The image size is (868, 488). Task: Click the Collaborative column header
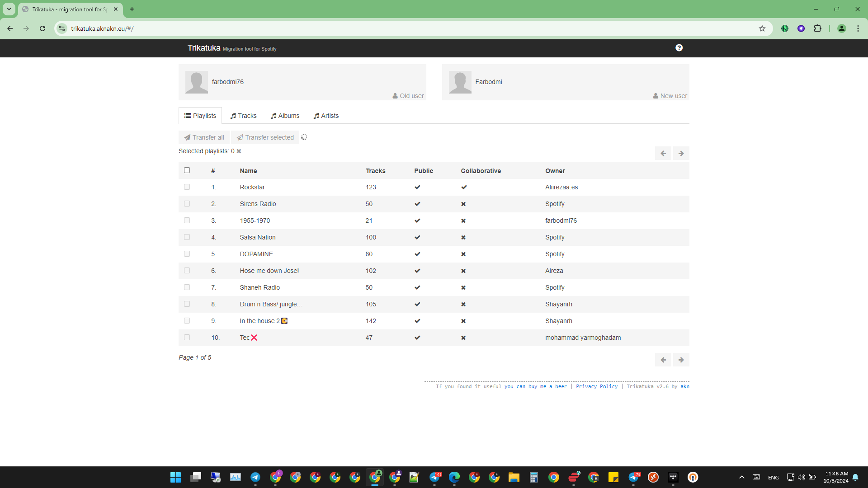point(481,171)
